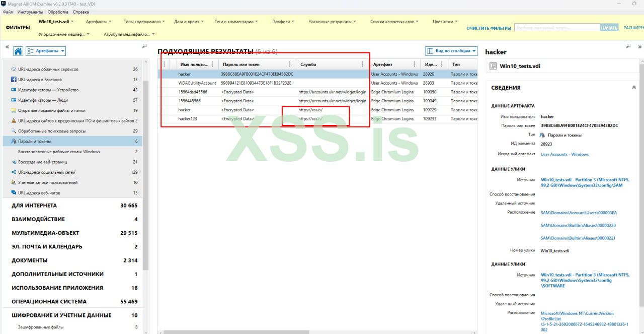This screenshot has height=334, width=644.
Task: Collapse the СВЕДЕНИЯ section
Action: point(633,88)
